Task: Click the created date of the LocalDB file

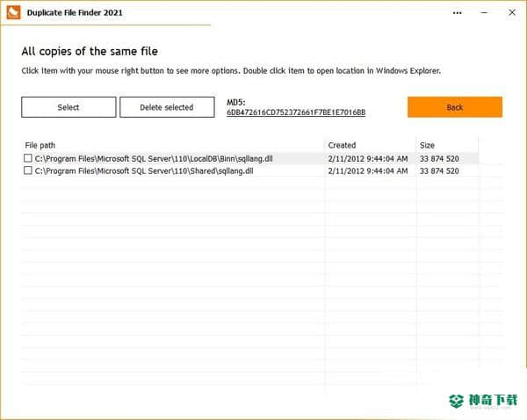Action: click(368, 158)
